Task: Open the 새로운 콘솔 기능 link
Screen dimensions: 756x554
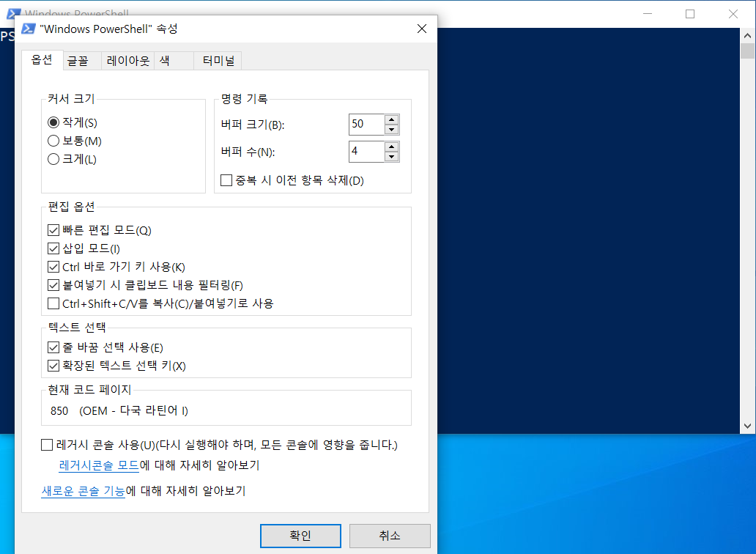Action: click(x=83, y=491)
